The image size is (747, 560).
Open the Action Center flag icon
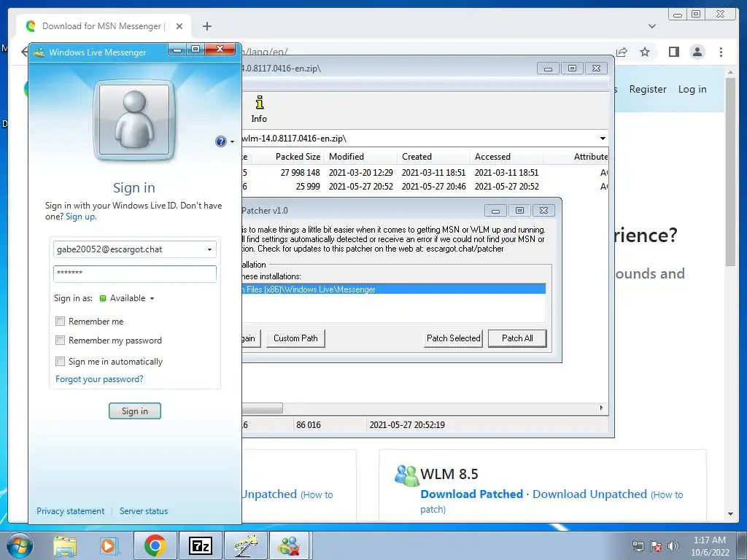656,547
